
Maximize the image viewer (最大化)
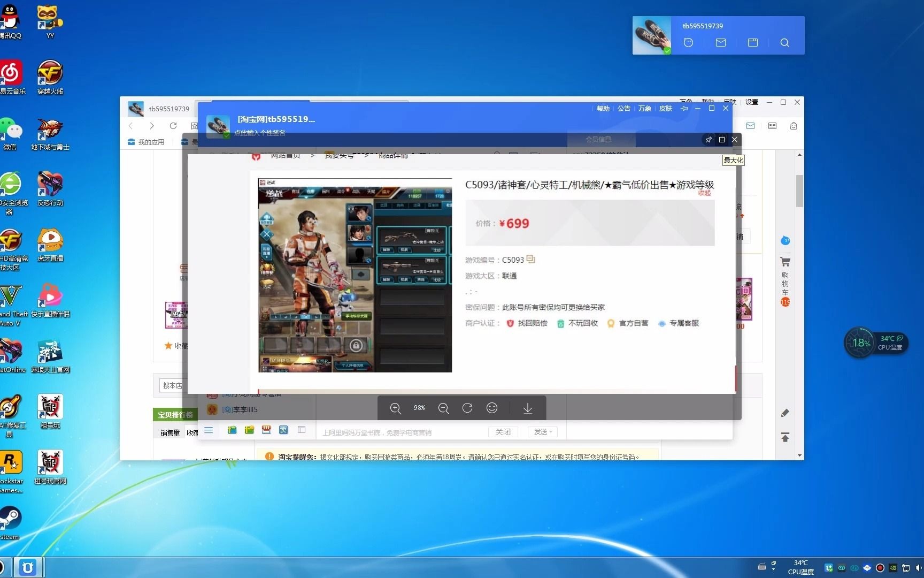tap(721, 140)
